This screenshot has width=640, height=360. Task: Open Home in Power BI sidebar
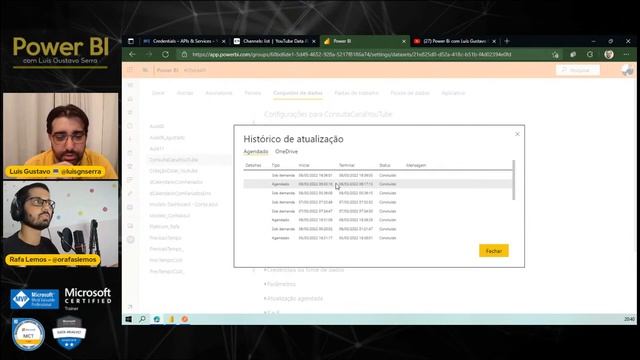[130, 99]
